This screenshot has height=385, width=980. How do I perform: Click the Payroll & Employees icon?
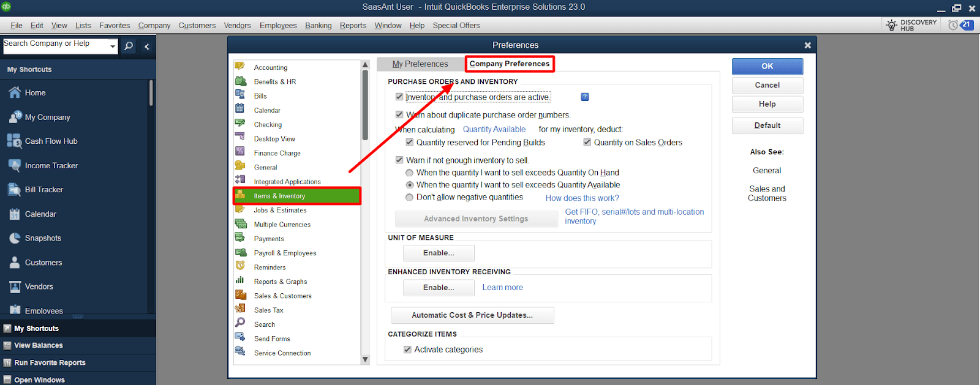click(240, 252)
